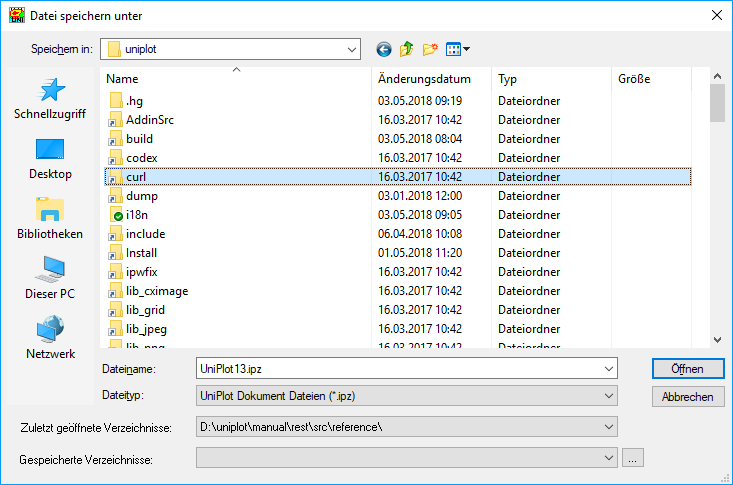Open Bibliotheken in the sidebar
Viewport: 733px width, 485px height.
50,219
